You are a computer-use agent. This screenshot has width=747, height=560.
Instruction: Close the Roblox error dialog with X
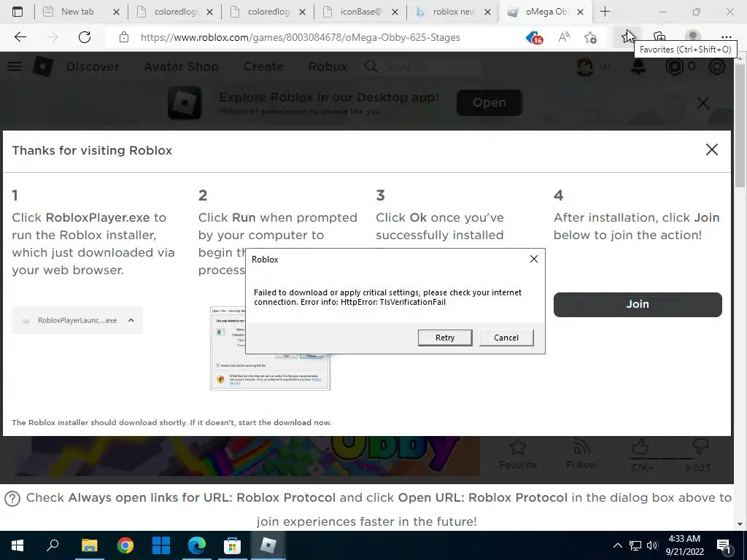[x=533, y=259]
